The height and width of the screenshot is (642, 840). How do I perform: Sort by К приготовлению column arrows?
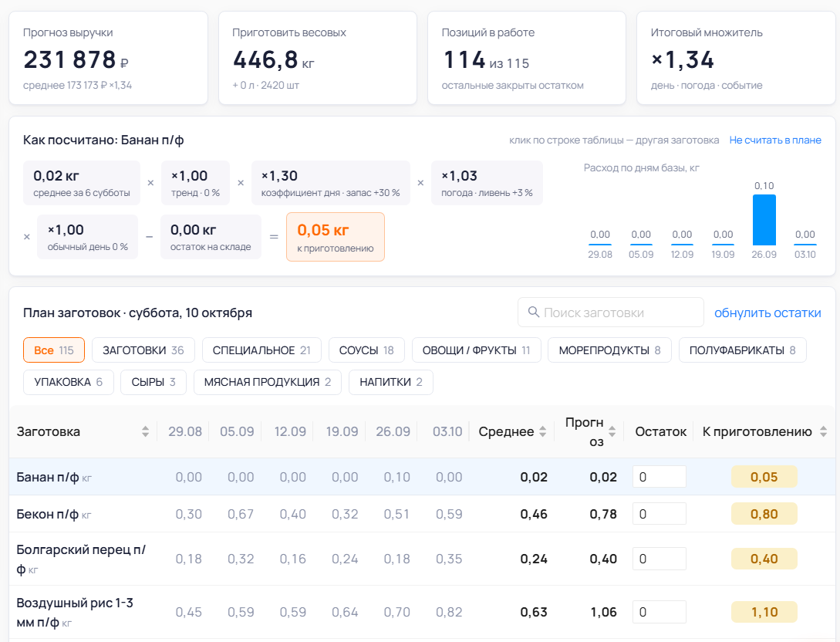tap(823, 431)
